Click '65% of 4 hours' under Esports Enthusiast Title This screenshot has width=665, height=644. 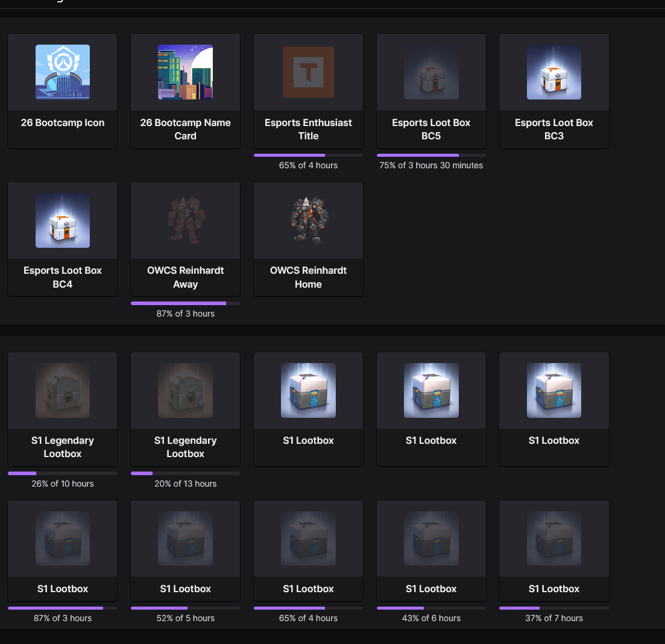click(x=308, y=165)
